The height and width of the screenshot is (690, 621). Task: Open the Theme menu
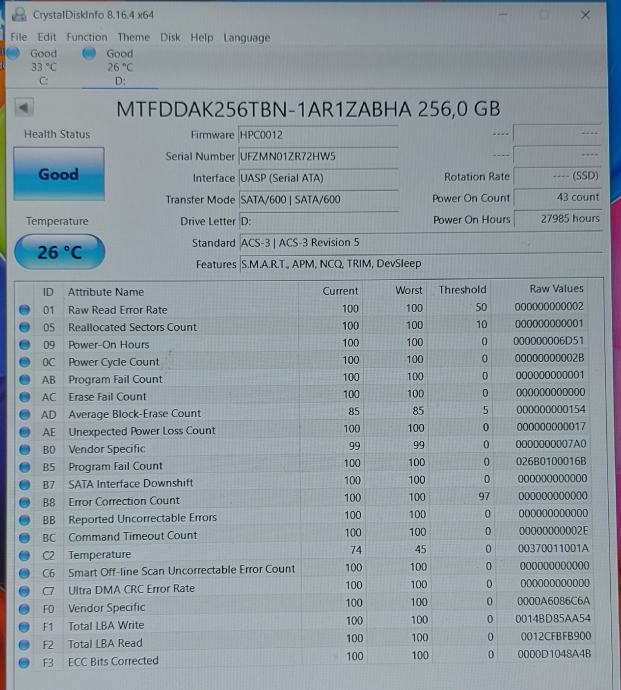click(x=134, y=37)
